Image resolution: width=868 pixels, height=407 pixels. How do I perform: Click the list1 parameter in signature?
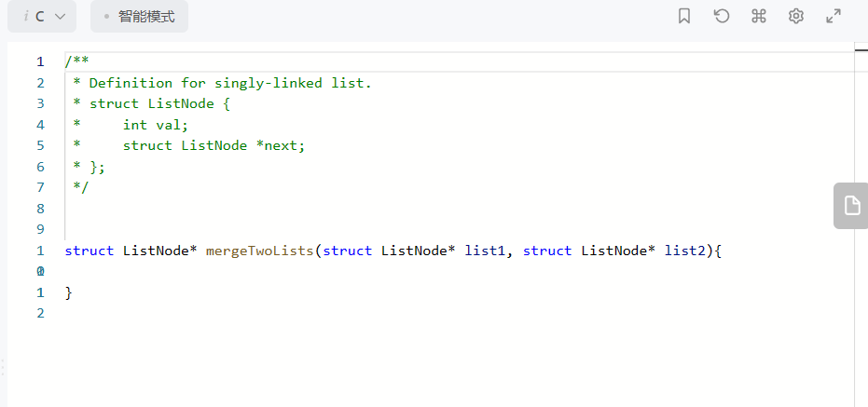pos(485,251)
